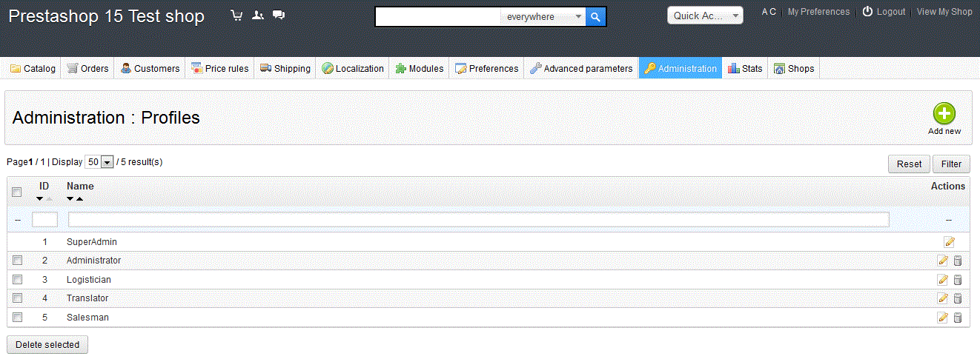Switch to the Advanced parameters tab
Viewport: 980px width, 362px height.
click(x=581, y=69)
